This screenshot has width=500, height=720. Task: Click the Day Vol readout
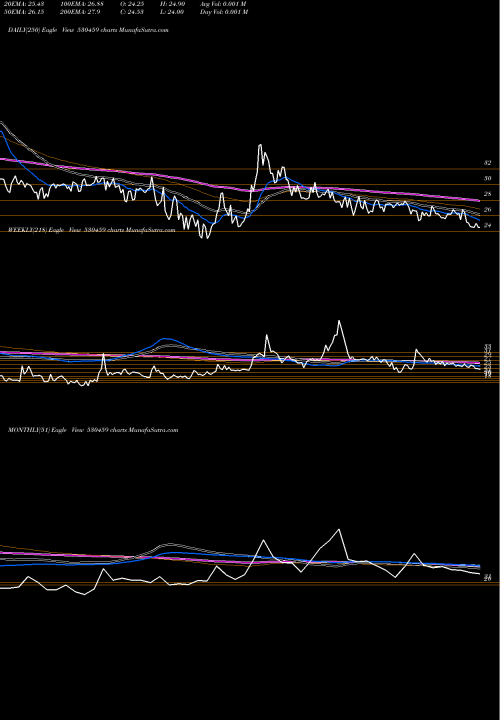pos(224,12)
